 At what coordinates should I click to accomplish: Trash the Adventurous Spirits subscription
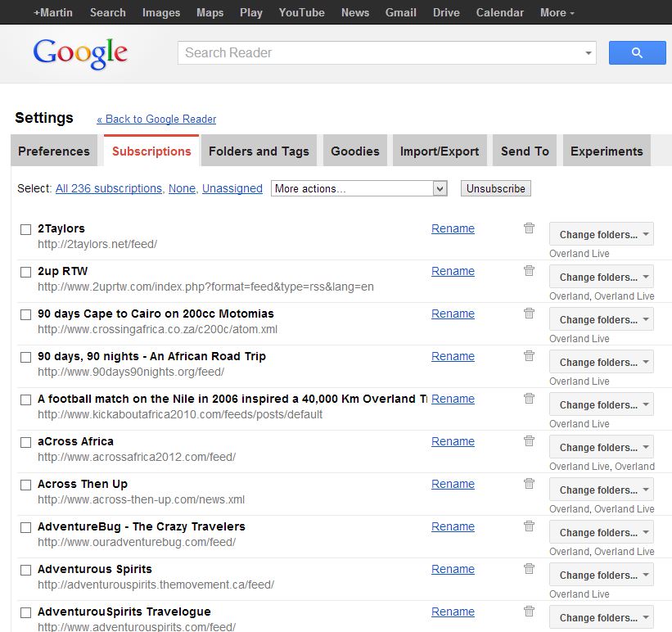[x=530, y=568]
